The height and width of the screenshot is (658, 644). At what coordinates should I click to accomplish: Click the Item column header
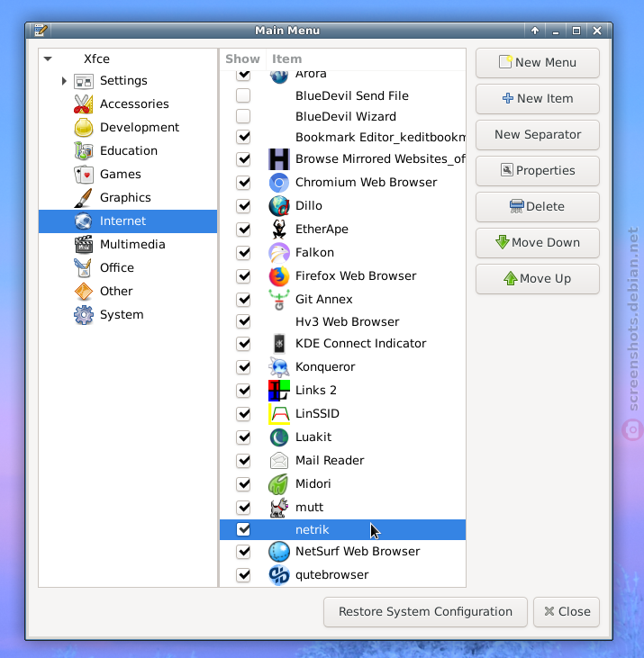click(366, 59)
